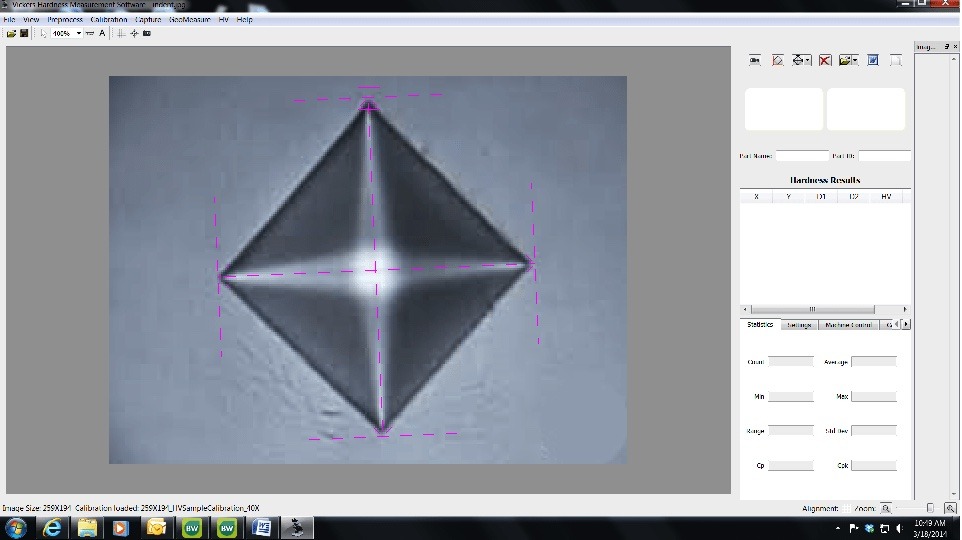962x540 pixels.
Task: Open the Calibration menu
Action: point(108,19)
